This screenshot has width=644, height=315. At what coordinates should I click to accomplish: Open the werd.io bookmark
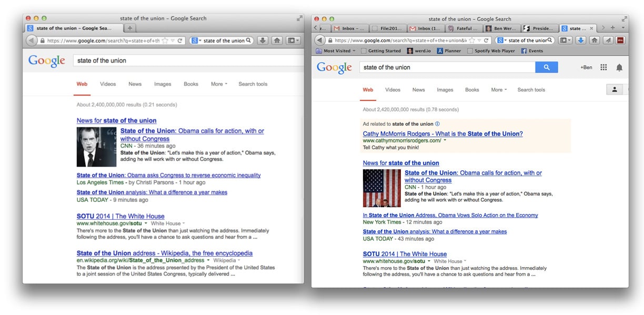point(419,51)
